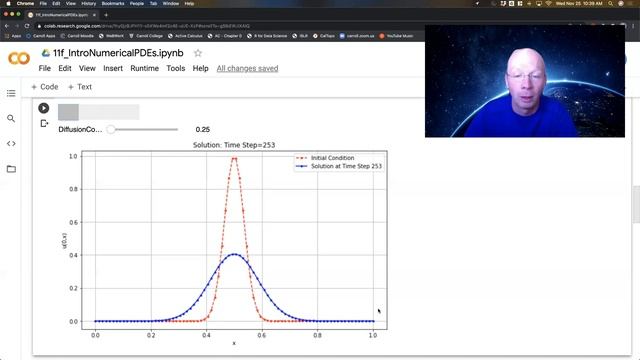Click the webcam video overlay

pyautogui.click(x=525, y=81)
